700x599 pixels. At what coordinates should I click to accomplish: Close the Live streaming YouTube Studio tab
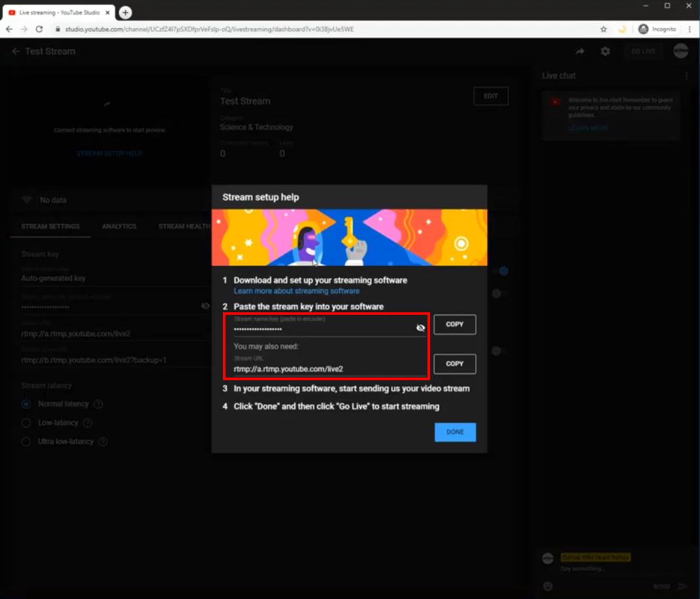click(108, 12)
